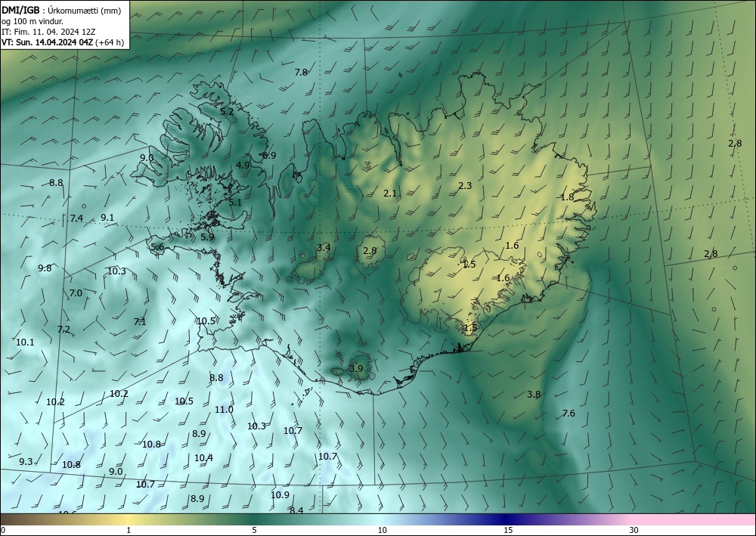Image resolution: width=756 pixels, height=536 pixels.
Task: Select the 3.9 value label
Action: (x=356, y=369)
